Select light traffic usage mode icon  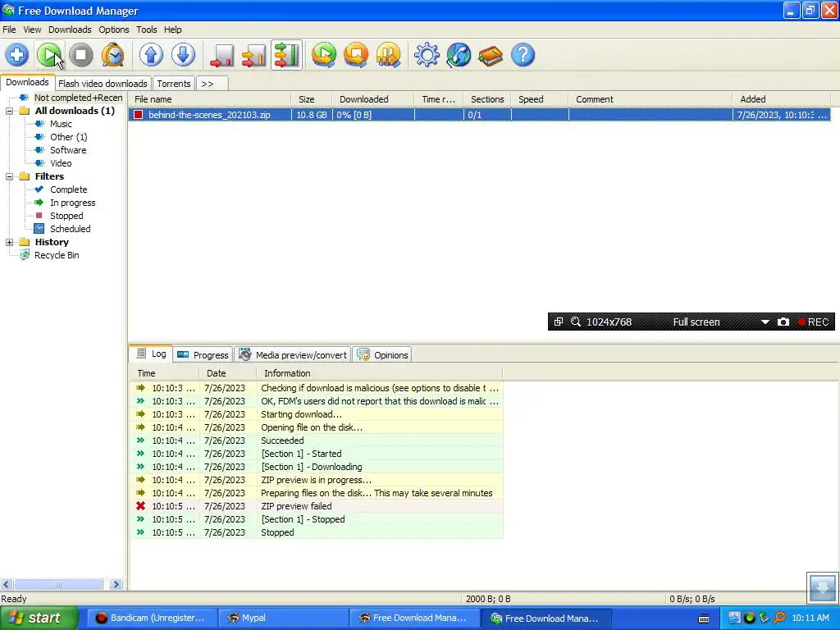coord(221,55)
